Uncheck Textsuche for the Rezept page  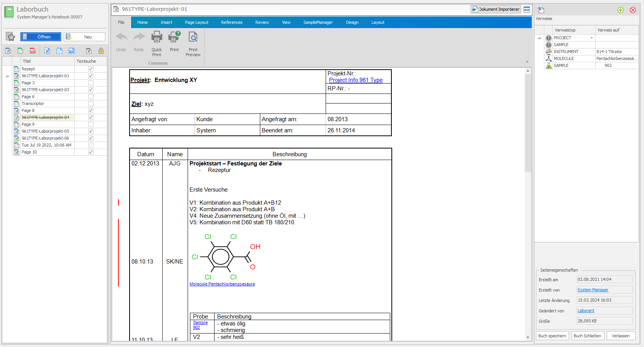(91, 69)
